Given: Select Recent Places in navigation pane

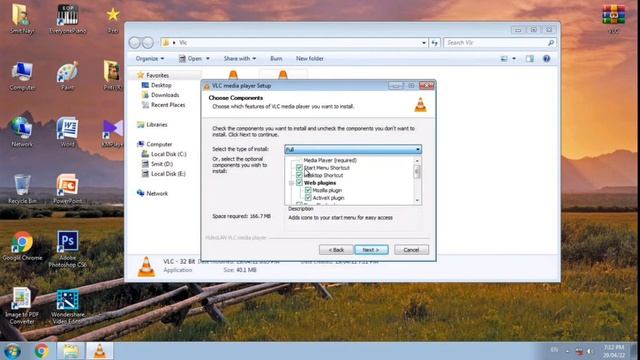Looking at the screenshot, I should click(168, 105).
